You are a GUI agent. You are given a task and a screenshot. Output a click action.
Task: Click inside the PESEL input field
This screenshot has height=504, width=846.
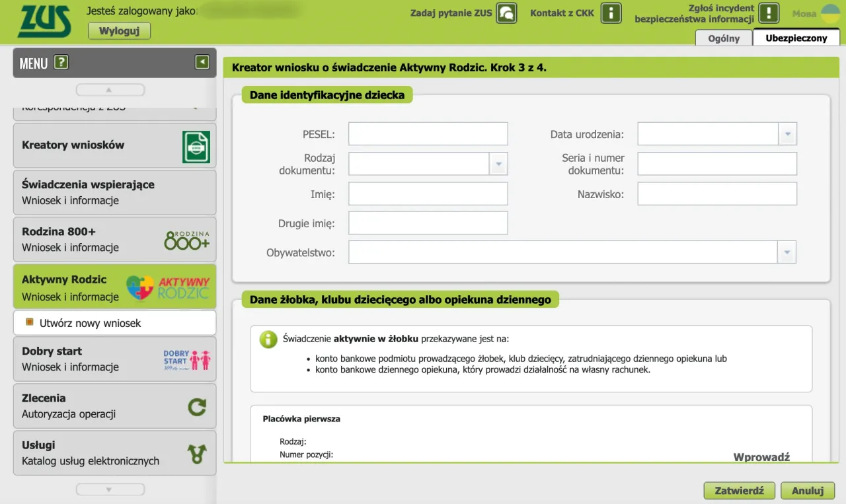coord(428,133)
